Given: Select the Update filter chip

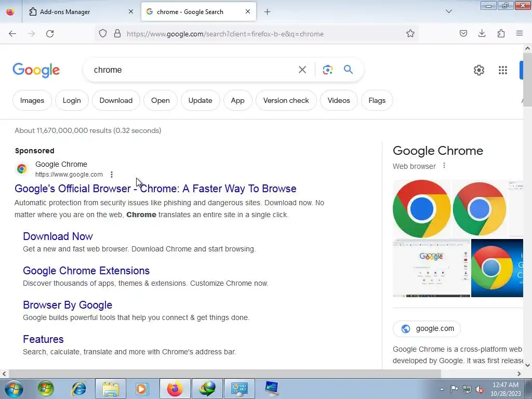Looking at the screenshot, I should (x=200, y=100).
